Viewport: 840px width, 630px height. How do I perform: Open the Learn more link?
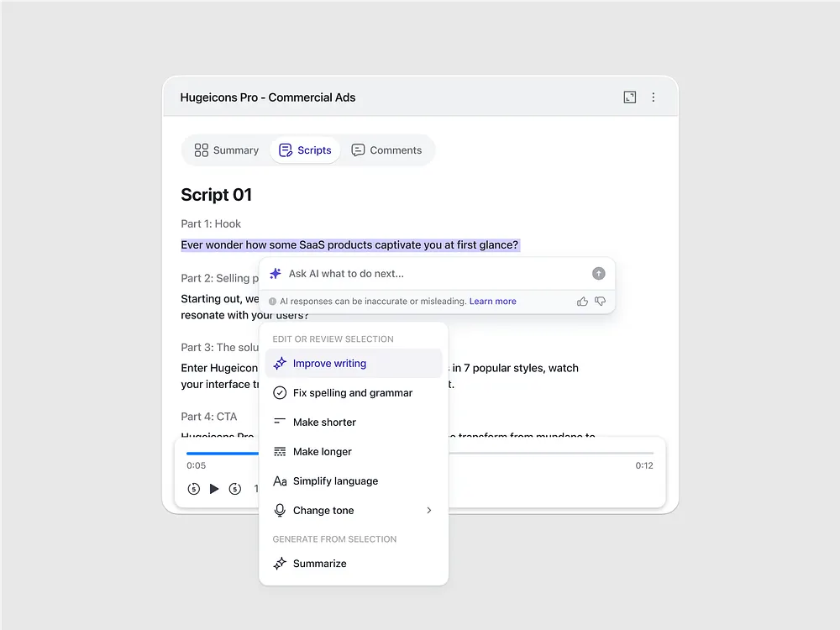[493, 301]
